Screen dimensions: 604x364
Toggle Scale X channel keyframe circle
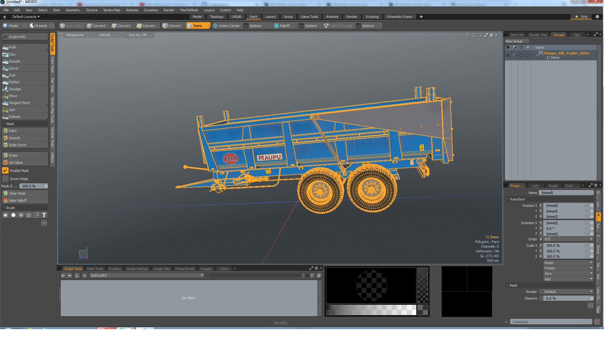541,245
